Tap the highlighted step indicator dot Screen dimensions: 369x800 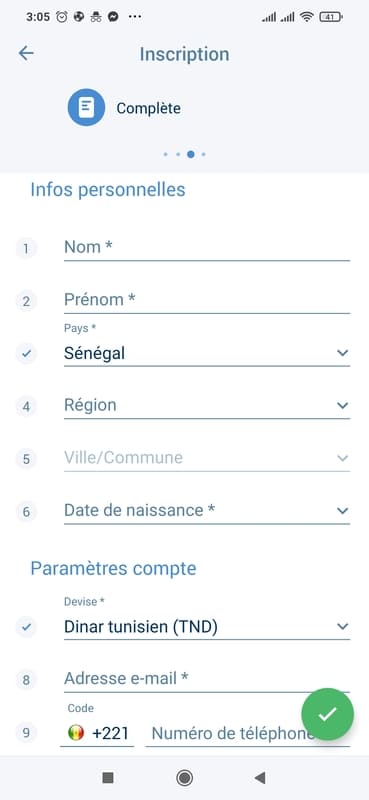coord(190,154)
